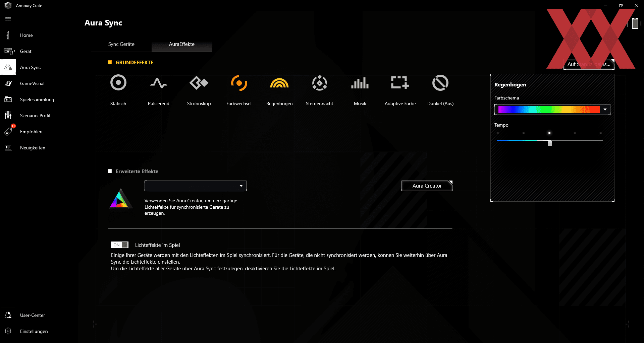Open the Einstellungen gear icon

point(8,331)
